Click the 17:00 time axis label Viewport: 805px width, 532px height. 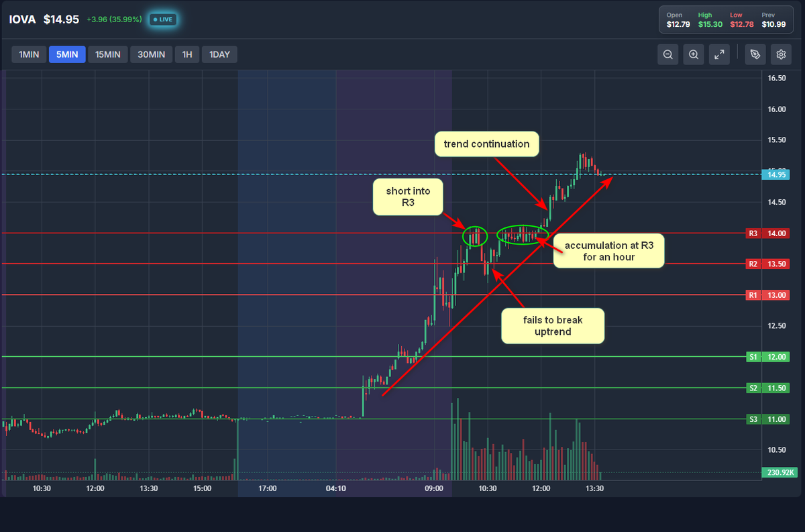point(268,488)
